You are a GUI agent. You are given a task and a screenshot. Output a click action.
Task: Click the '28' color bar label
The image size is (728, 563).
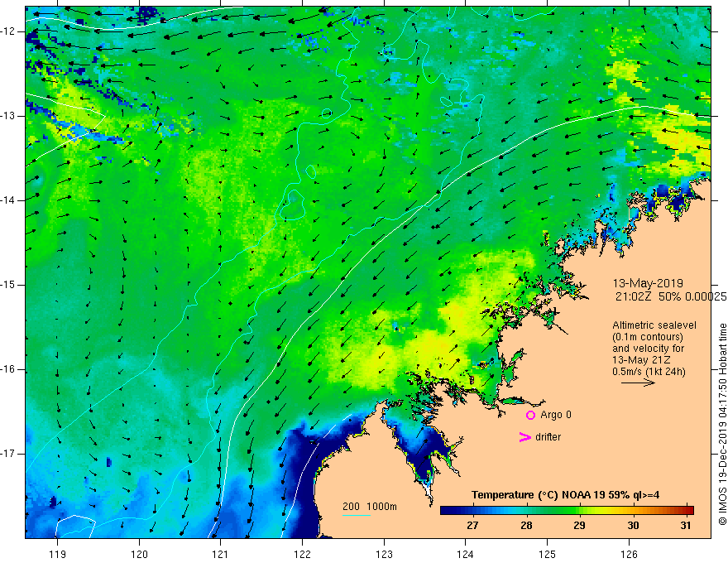[x=526, y=526]
